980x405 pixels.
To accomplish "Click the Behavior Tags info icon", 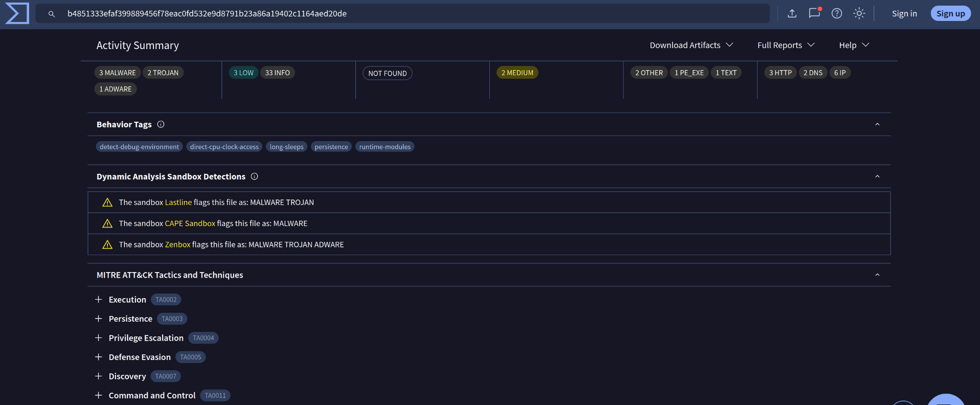I will pos(161,124).
